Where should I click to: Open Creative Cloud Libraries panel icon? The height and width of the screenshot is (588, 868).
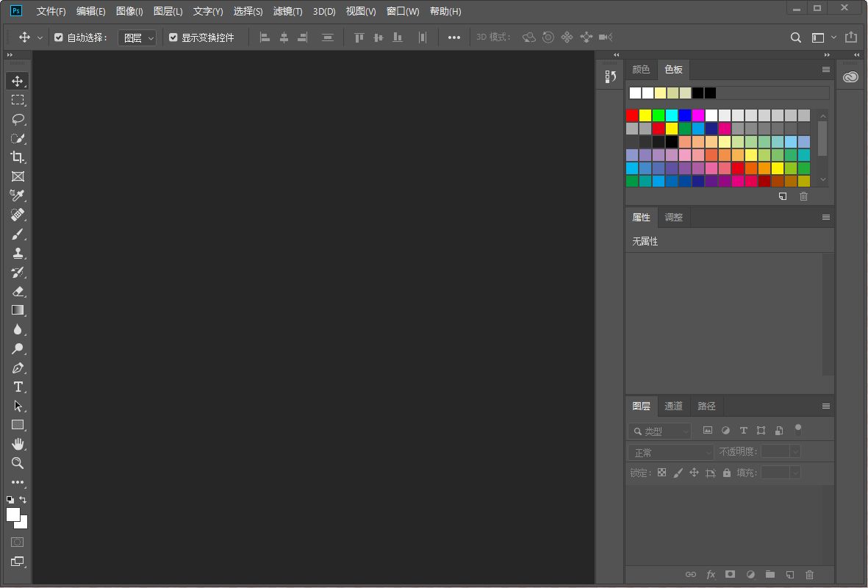[850, 77]
